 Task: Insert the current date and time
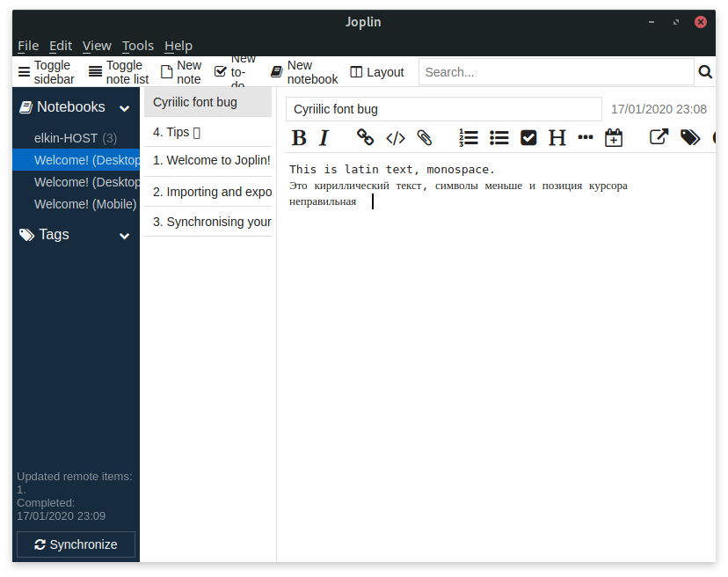[613, 138]
